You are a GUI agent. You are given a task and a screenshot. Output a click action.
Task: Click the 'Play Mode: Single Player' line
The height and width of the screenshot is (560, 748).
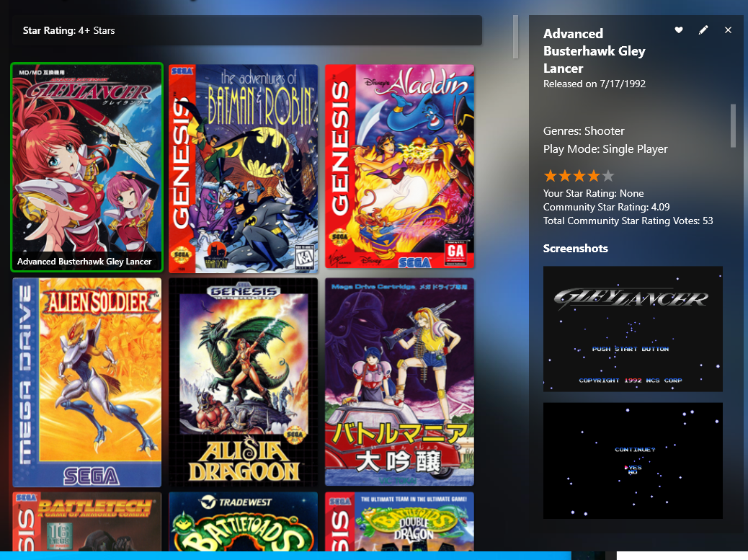coord(605,149)
